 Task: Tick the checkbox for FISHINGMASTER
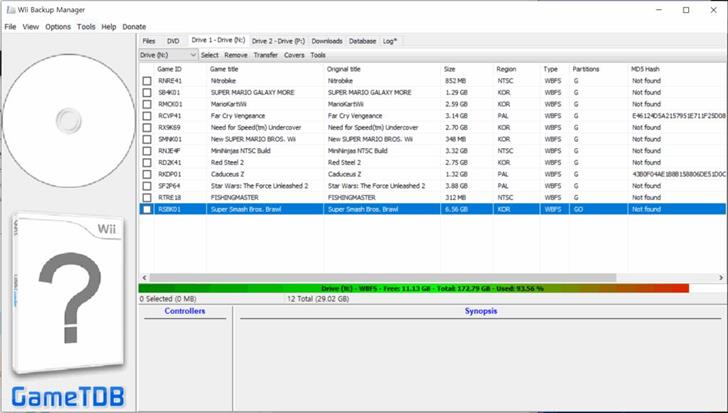(147, 198)
